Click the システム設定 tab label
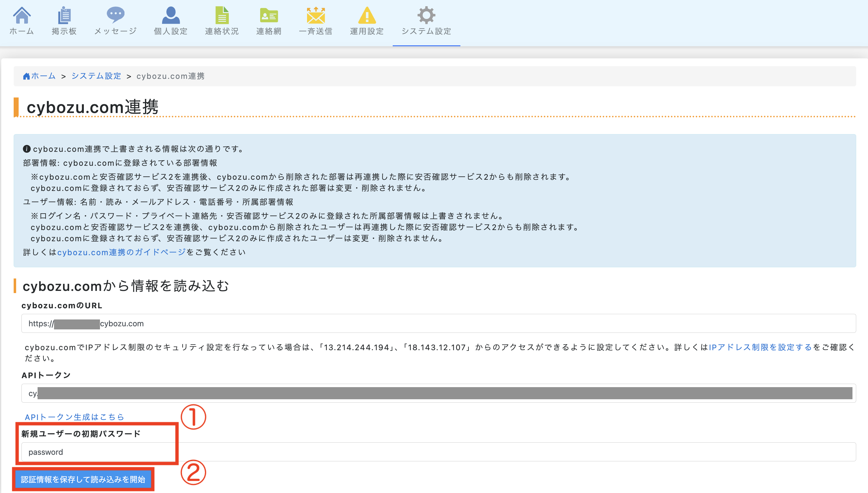The image size is (868, 493). (x=426, y=31)
